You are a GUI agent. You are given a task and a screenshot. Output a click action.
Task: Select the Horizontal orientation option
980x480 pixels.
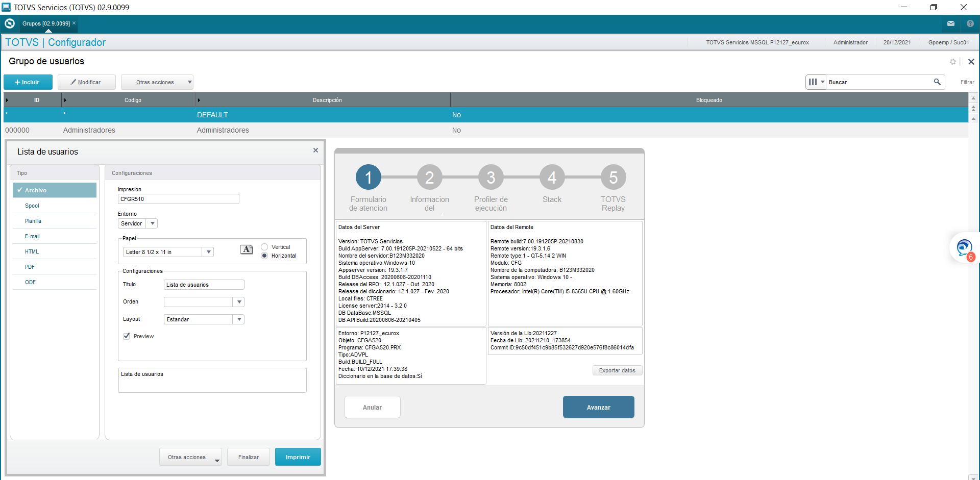(264, 256)
